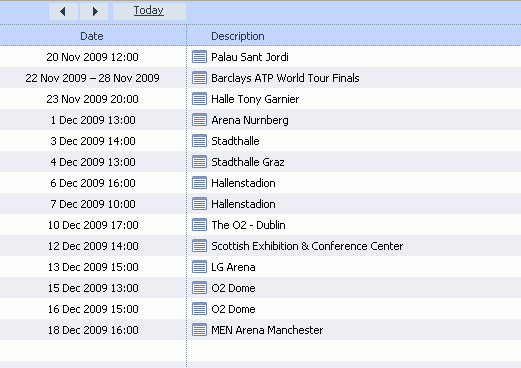Select the 7 Dec 2009 10:00 date cell
Viewport: 521px width, 368px height.
click(x=93, y=204)
